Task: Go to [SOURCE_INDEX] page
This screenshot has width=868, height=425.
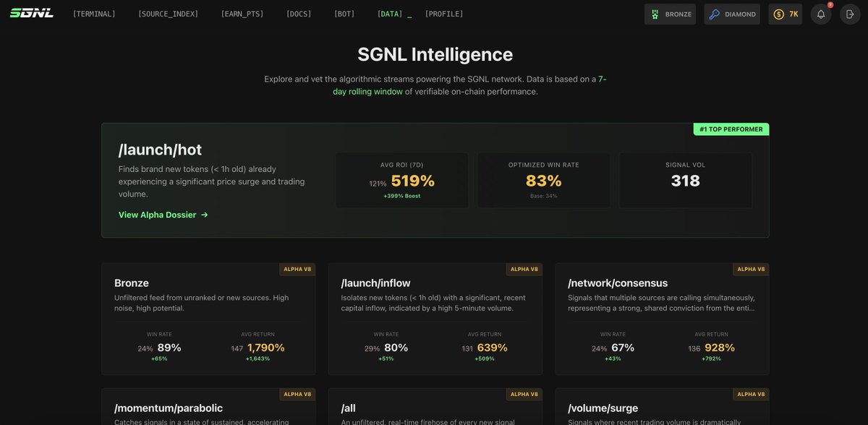Action: 168,14
